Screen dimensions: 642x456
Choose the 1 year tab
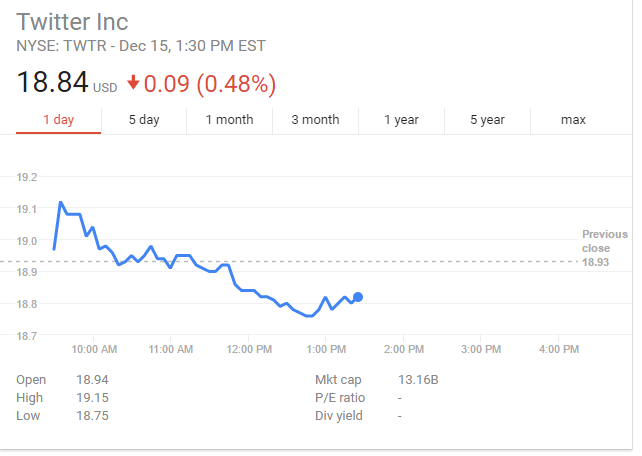click(401, 120)
